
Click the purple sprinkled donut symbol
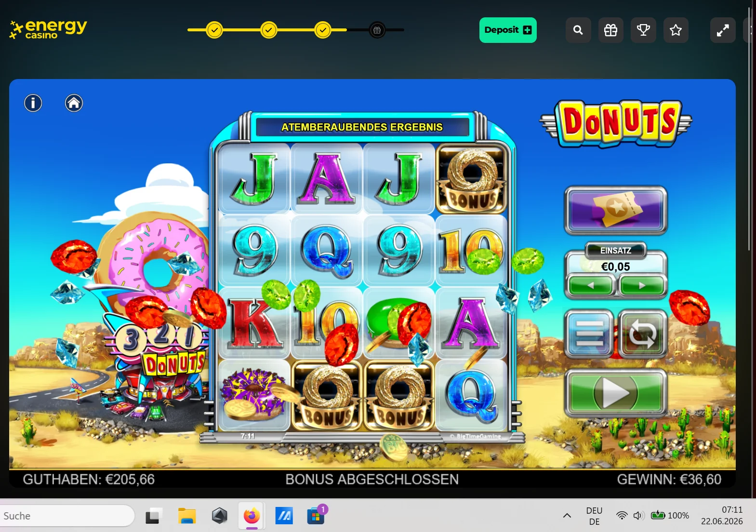point(254,395)
